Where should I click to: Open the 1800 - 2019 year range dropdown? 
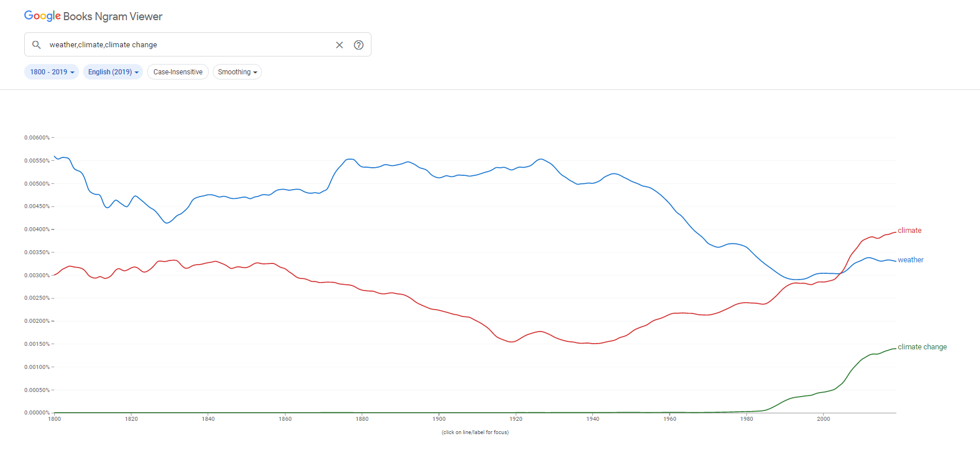click(x=52, y=72)
